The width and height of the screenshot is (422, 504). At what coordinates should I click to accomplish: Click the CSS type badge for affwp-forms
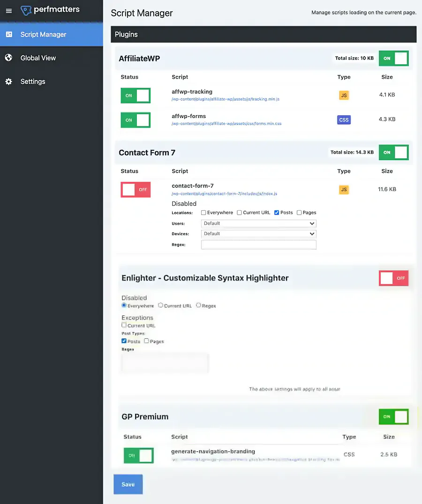tap(344, 119)
